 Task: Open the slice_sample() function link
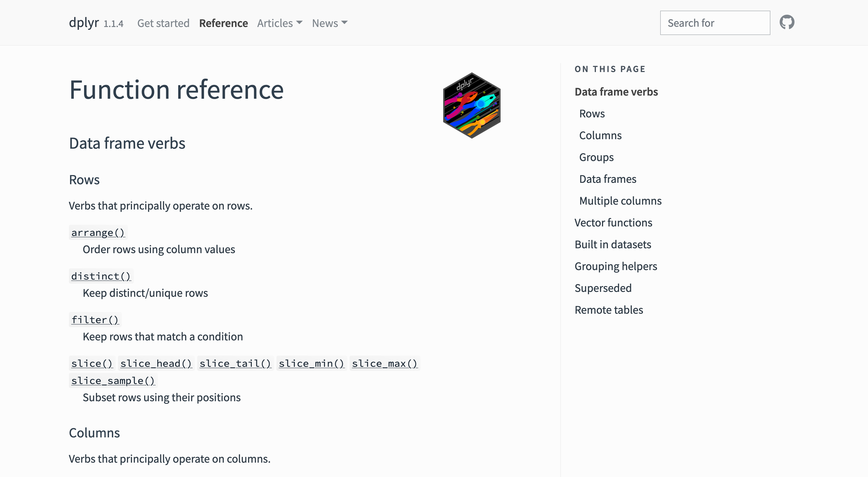tap(113, 380)
